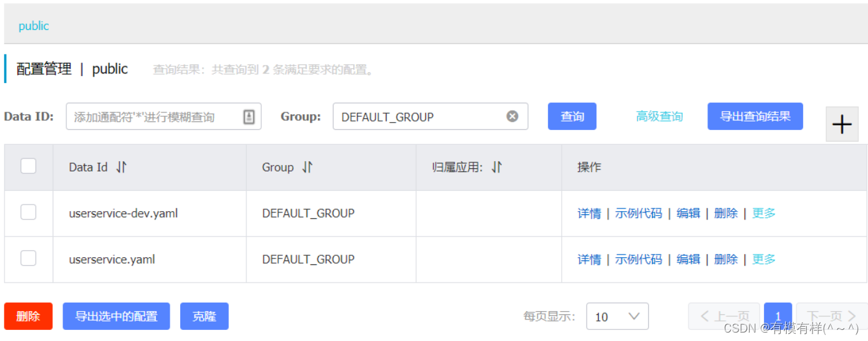
Task: Click 导出选中的配置 button
Action: click(x=116, y=316)
